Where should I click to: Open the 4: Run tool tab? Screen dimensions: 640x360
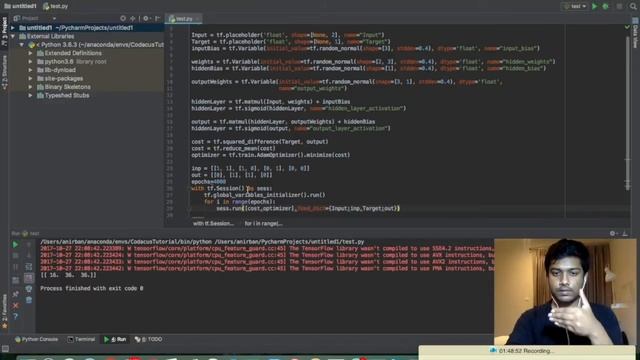[115, 340]
